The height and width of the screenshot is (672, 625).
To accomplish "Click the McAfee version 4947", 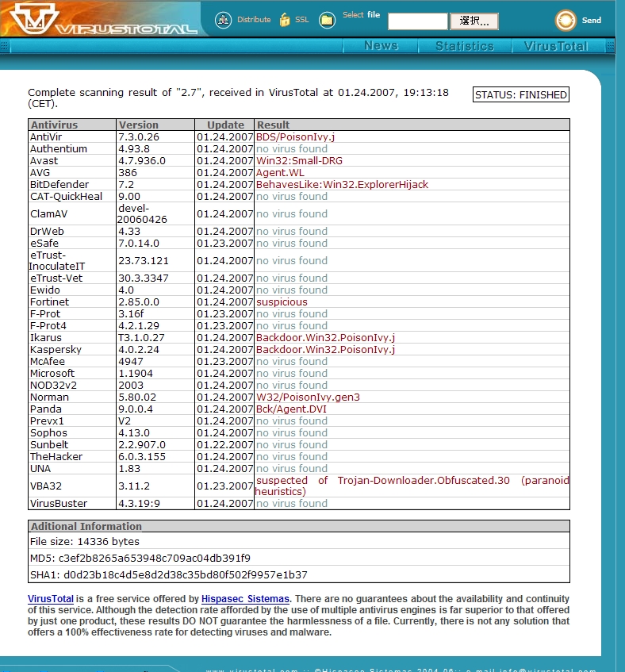I will pos(131,362).
